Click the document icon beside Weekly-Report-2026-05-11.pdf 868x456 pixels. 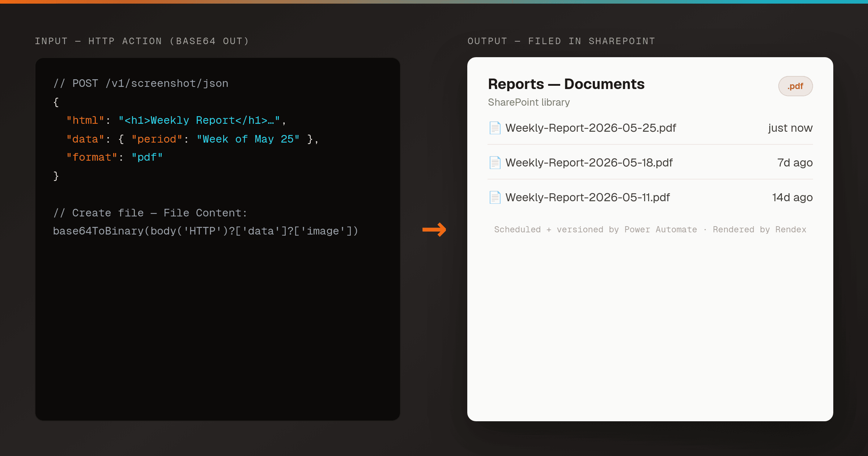[495, 197]
